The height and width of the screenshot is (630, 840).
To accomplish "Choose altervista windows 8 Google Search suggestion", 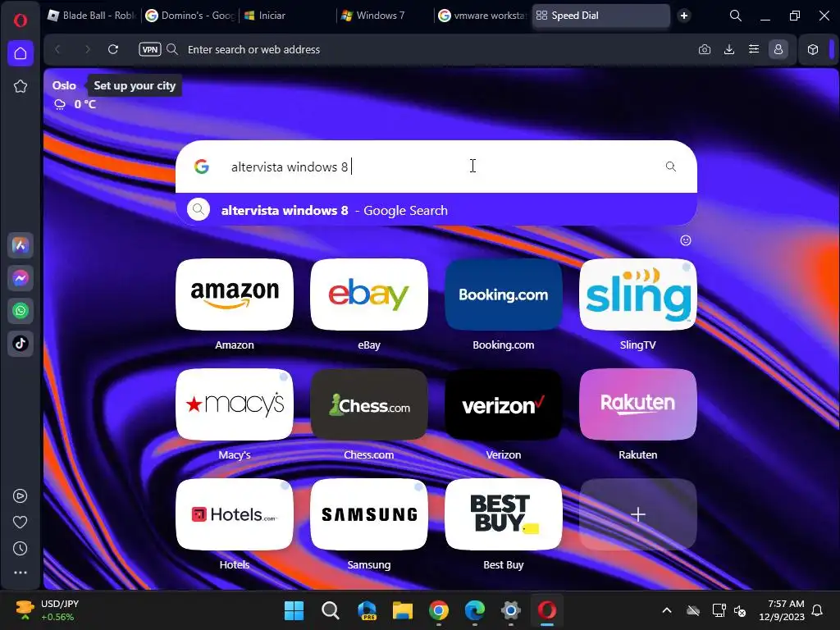I will coord(436,210).
